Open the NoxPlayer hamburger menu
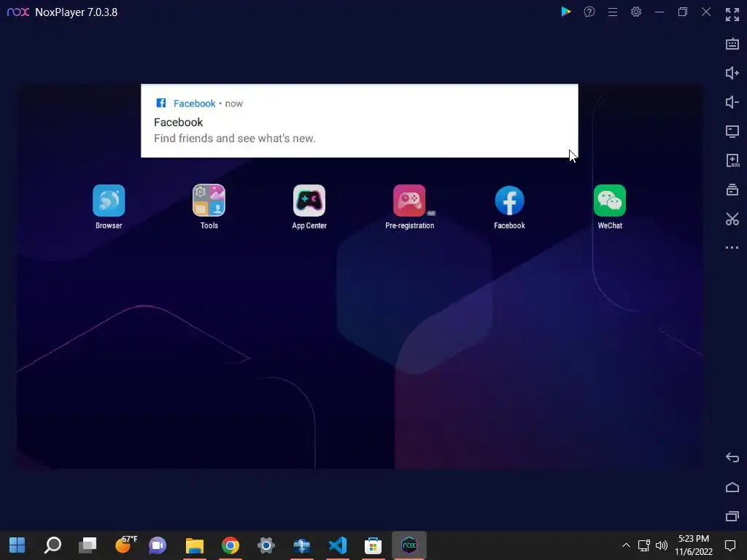Screen dimensions: 747x560 613,12
